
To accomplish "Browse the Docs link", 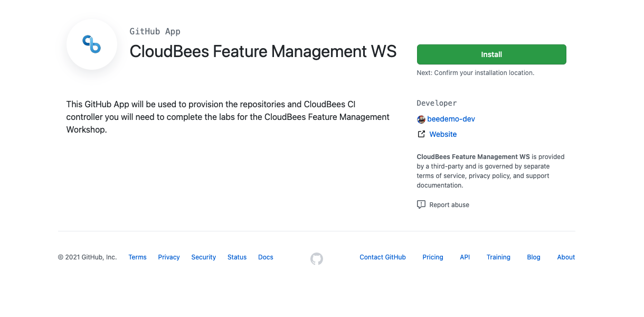I will (x=266, y=257).
